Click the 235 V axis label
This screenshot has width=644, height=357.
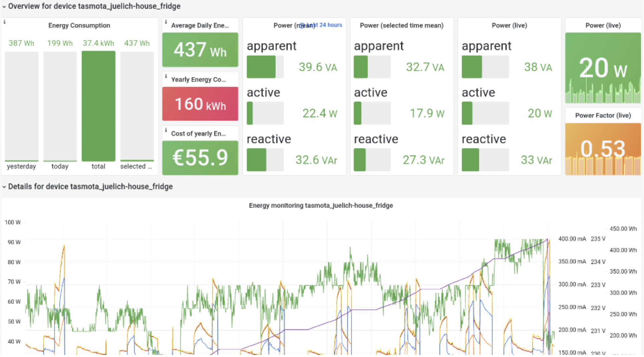click(x=598, y=239)
